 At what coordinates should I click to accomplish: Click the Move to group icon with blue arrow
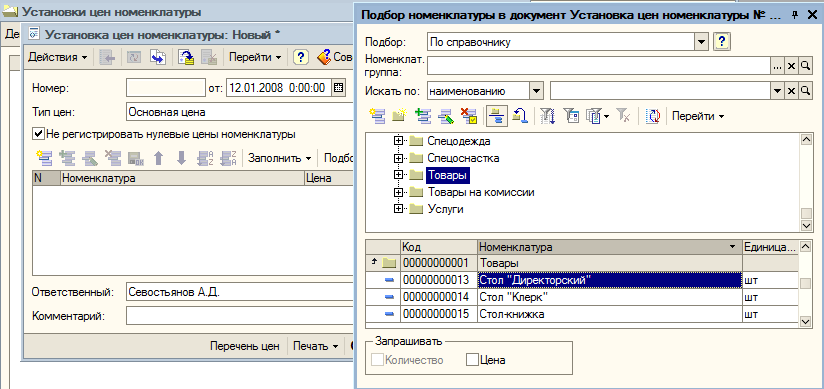point(520,116)
